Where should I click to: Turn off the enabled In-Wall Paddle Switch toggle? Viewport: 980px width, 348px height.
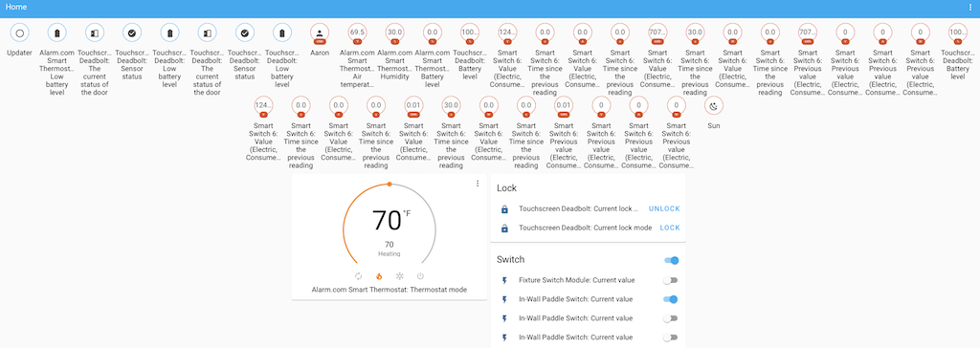[671, 299]
